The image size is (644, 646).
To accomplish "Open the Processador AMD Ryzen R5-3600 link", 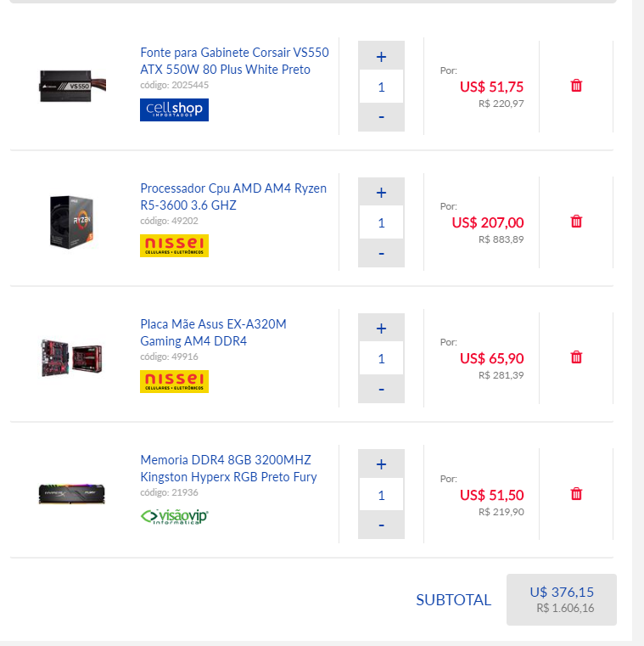I will pyautogui.click(x=233, y=197).
